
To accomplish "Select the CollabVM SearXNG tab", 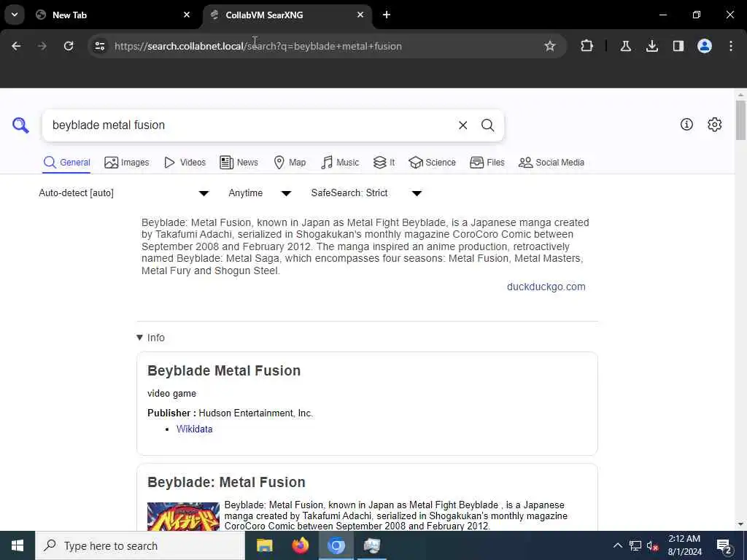I will pyautogui.click(x=287, y=15).
